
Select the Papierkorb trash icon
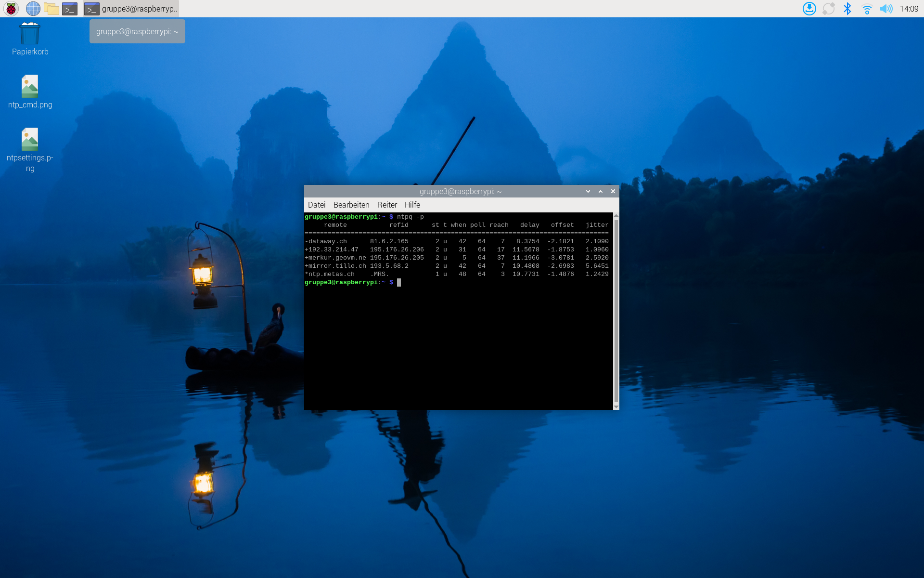[30, 34]
